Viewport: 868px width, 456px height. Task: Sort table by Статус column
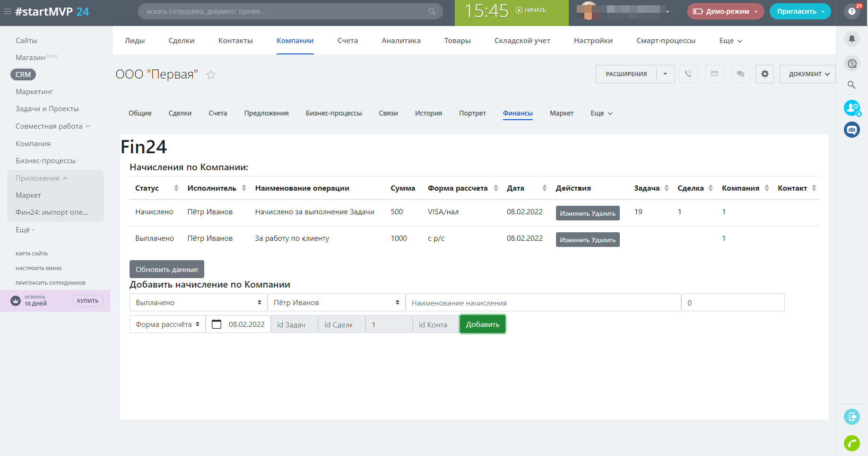click(176, 188)
